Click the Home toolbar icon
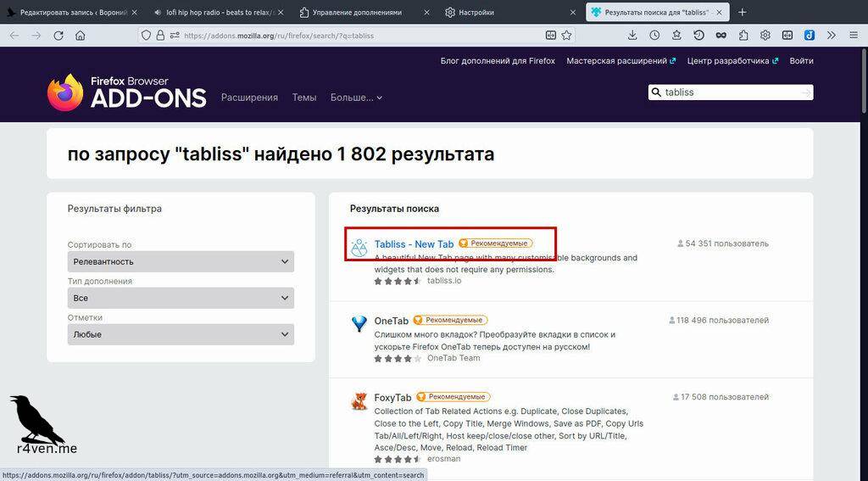 (81, 36)
